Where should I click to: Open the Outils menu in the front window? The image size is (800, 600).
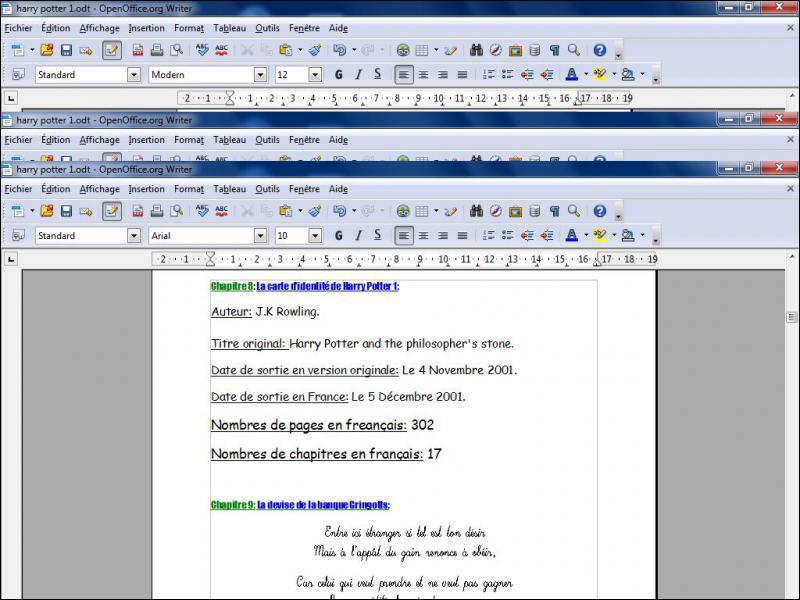point(267,189)
